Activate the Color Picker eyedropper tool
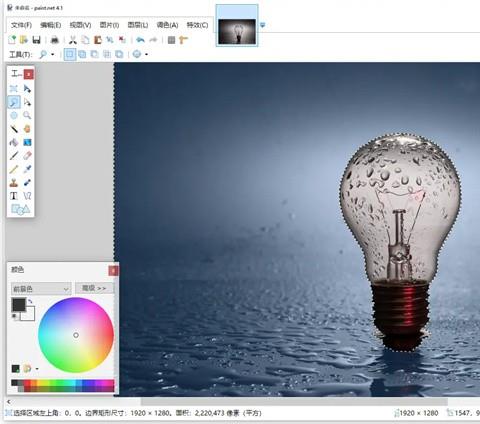 point(27,169)
